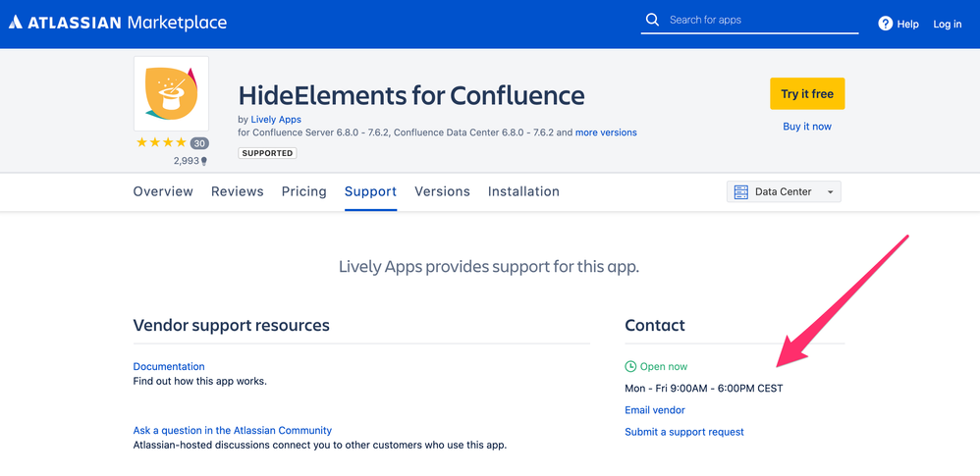Click the search magnifier icon
980x476 pixels.
[652, 20]
